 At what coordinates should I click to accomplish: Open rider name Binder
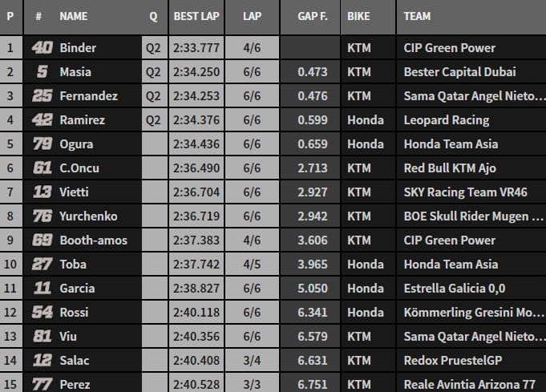(78, 48)
